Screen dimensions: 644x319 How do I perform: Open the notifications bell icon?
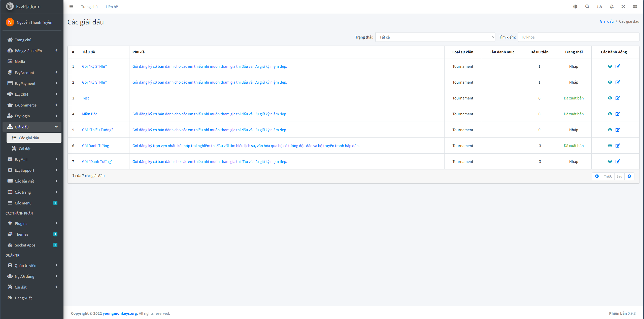[x=612, y=7]
